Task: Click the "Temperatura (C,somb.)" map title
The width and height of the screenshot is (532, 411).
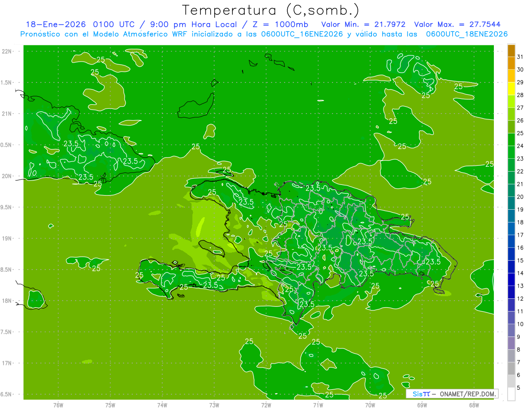Action: click(x=270, y=11)
